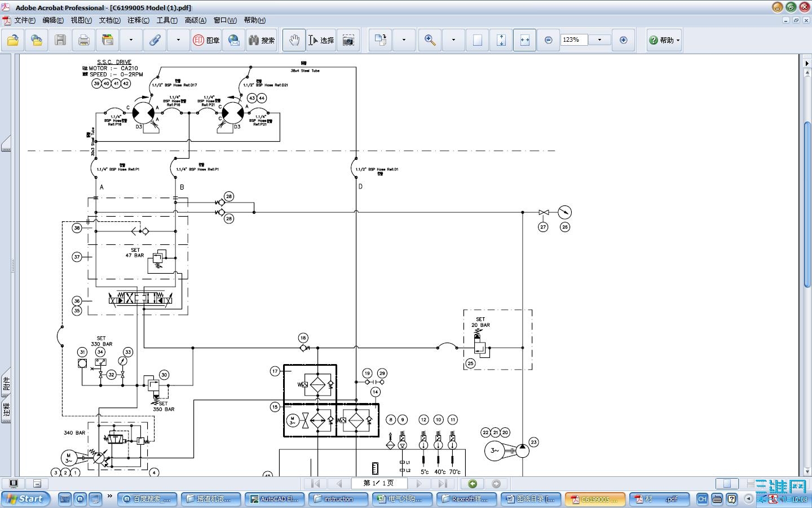Viewport: 812px width, 508px height.
Task: Click the Organizer toolbar icon
Action: click(108, 40)
